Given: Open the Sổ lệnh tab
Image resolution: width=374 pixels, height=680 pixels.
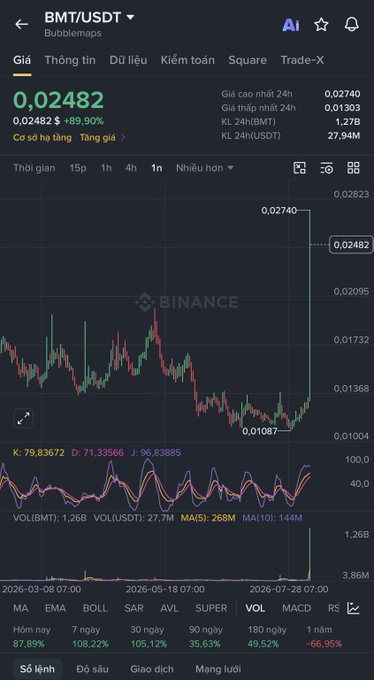Looking at the screenshot, I should point(37,669).
